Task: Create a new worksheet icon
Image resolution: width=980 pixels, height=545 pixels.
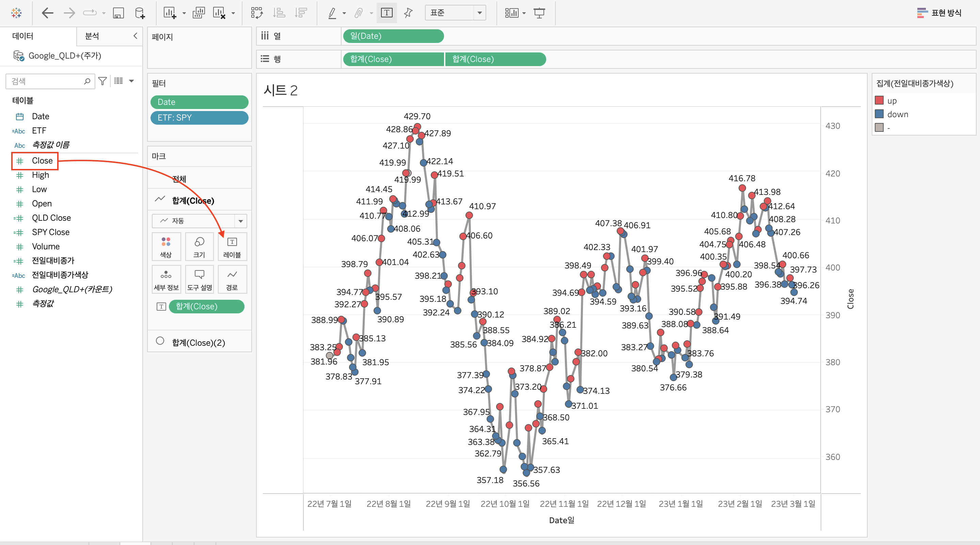Action: pyautogui.click(x=169, y=13)
